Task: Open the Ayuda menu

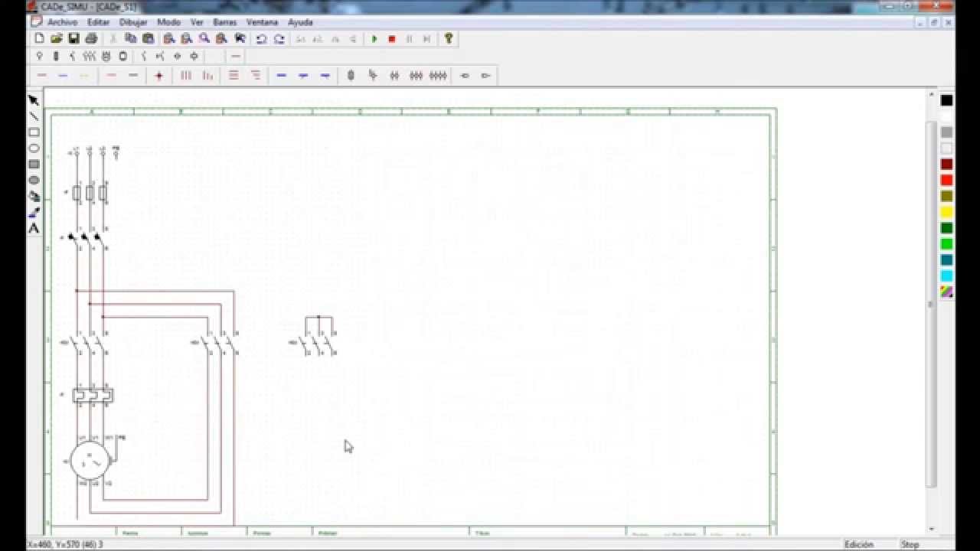Action: tap(300, 22)
